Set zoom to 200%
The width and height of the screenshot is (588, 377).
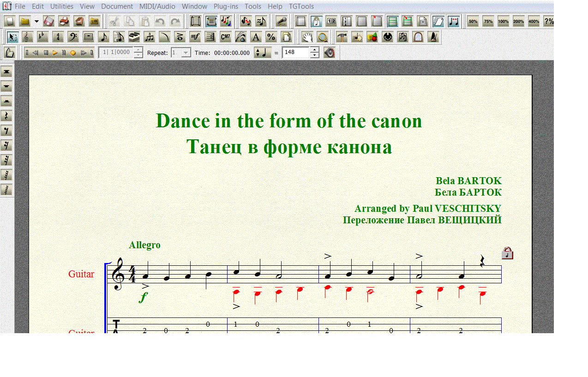click(519, 21)
